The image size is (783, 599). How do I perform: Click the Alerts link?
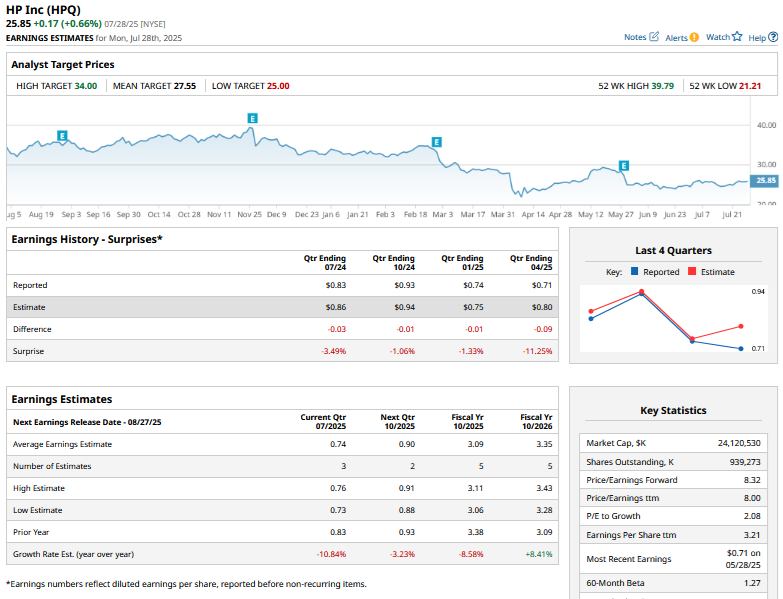point(677,38)
